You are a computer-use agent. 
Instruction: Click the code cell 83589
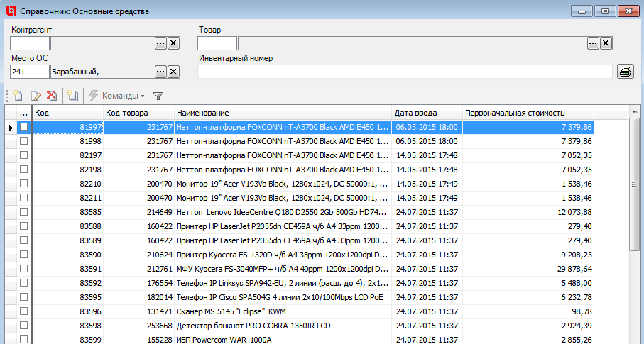67,240
